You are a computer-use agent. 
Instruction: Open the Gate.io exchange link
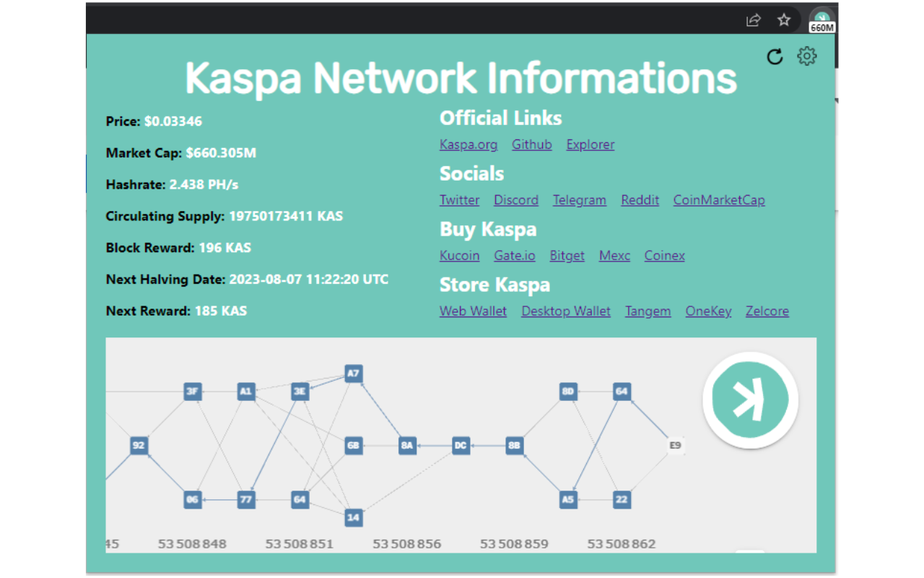[514, 256]
